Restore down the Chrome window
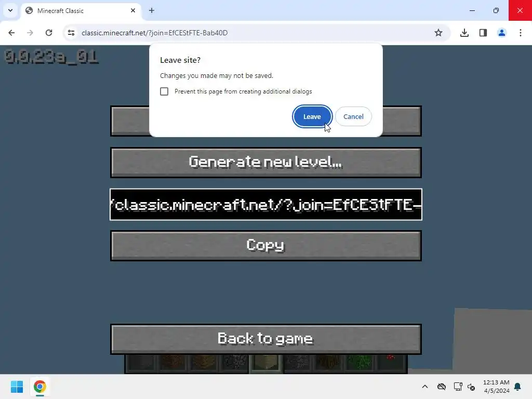 pos(496,10)
